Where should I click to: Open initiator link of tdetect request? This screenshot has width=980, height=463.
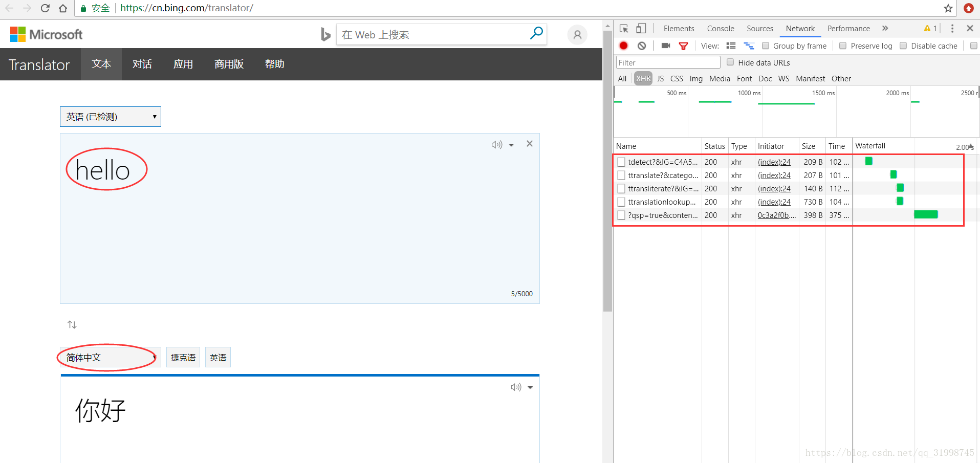774,162
